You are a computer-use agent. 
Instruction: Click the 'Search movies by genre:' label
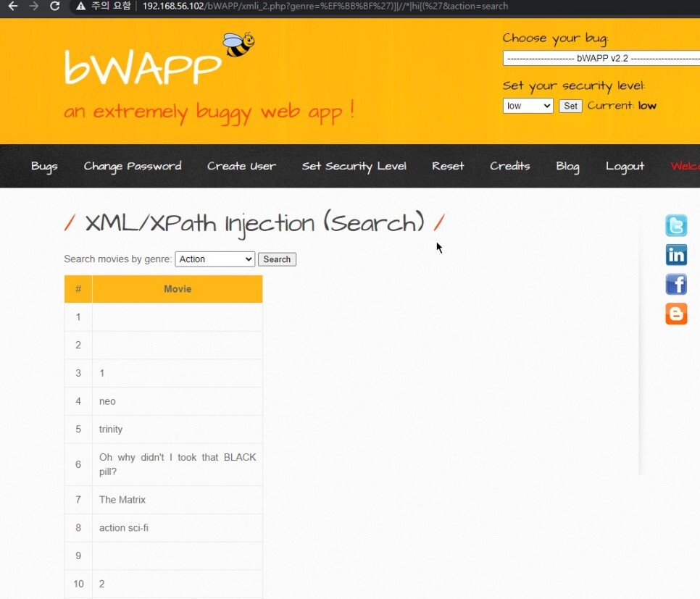pos(118,259)
